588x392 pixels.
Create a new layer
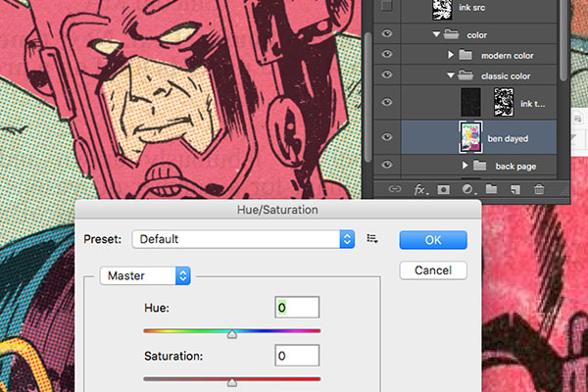tap(515, 190)
